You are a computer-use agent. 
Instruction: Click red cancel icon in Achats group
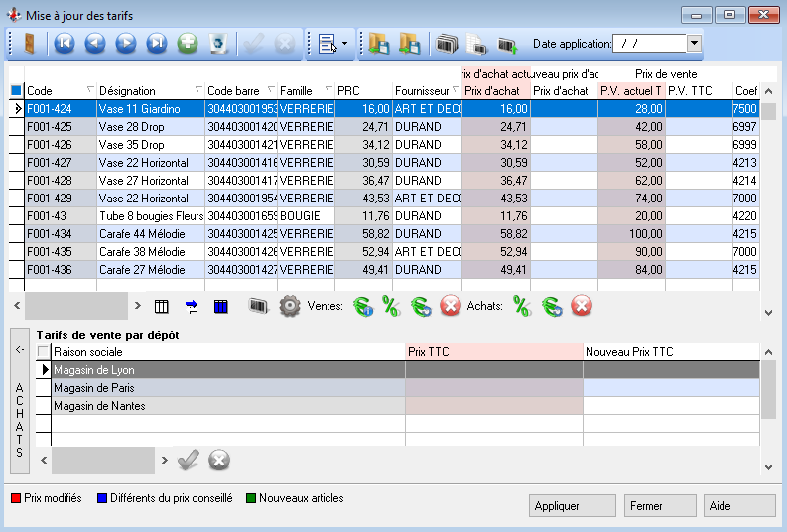point(582,306)
